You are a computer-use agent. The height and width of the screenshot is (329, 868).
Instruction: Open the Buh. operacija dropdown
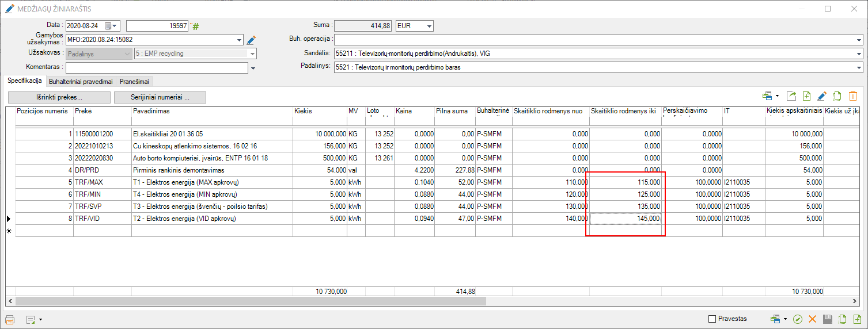(858, 40)
